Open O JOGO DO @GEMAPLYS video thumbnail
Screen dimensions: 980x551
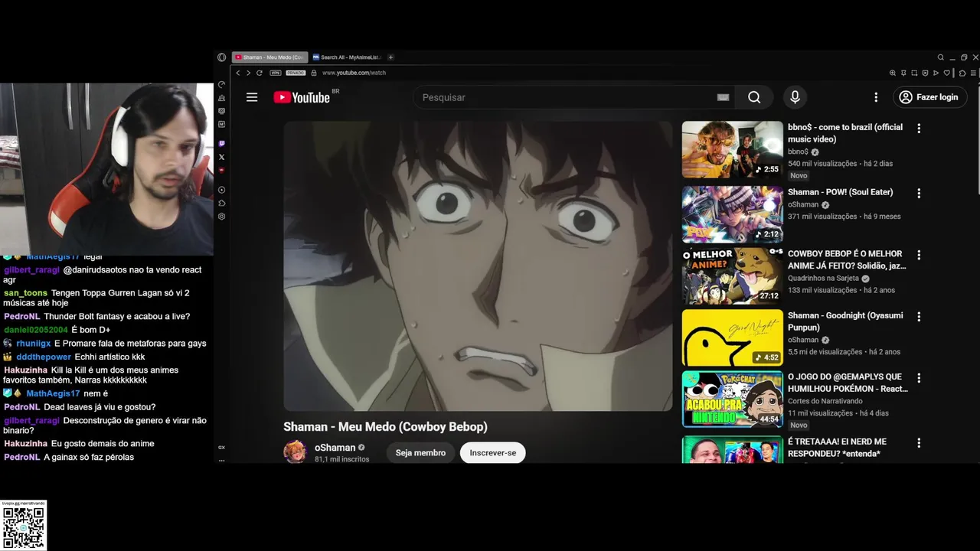[733, 399]
